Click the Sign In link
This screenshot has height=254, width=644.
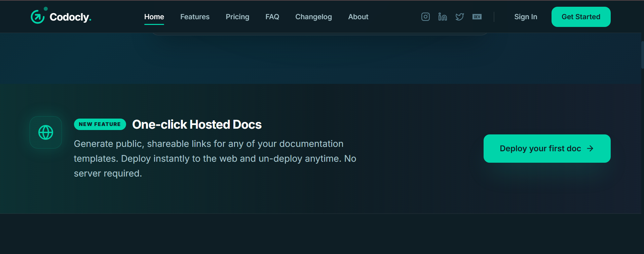pos(526,17)
